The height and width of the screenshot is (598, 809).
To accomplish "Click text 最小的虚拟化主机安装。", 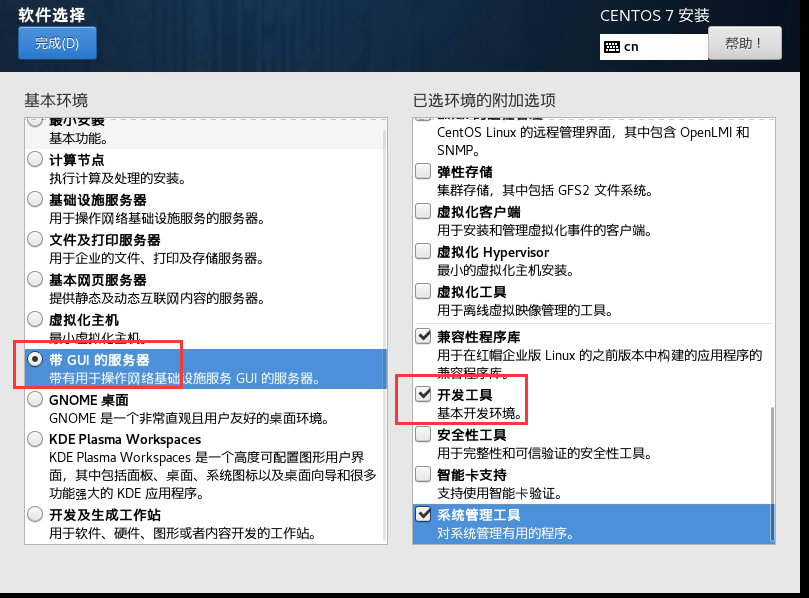I will 506,270.
